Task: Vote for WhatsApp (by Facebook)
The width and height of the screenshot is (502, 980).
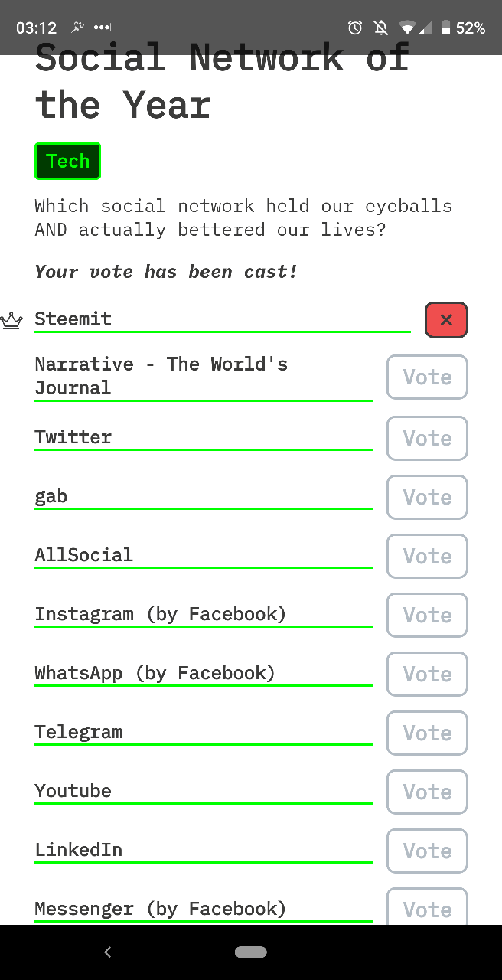Action: pyautogui.click(x=427, y=674)
